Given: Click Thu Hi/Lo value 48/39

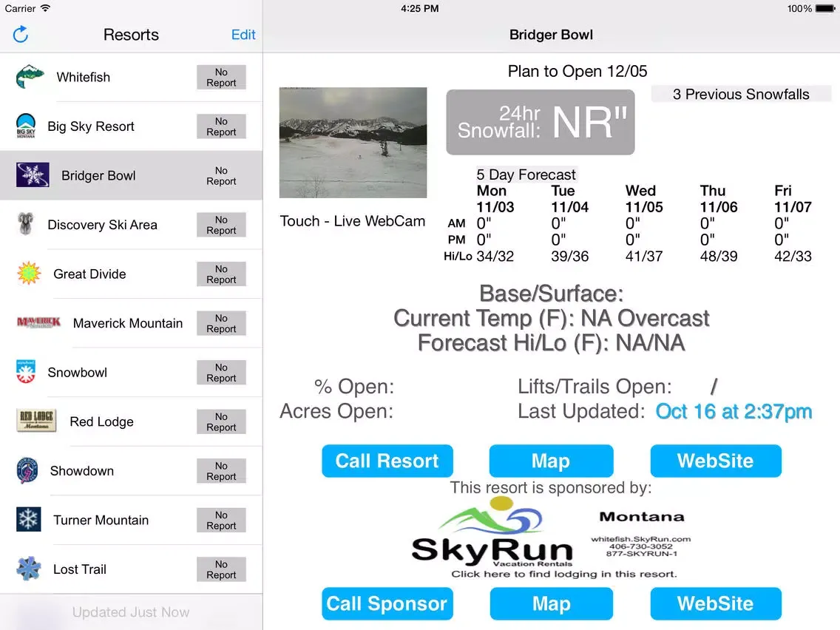Looking at the screenshot, I should tap(719, 256).
